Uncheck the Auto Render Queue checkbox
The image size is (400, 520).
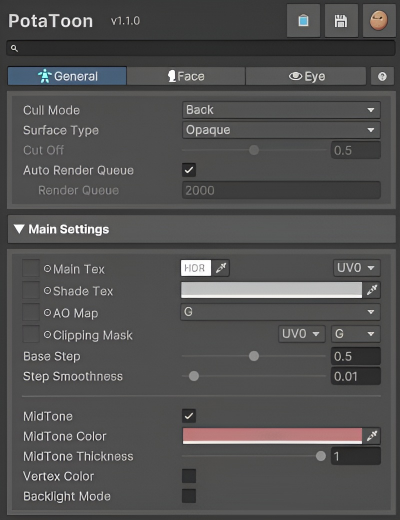tap(189, 170)
